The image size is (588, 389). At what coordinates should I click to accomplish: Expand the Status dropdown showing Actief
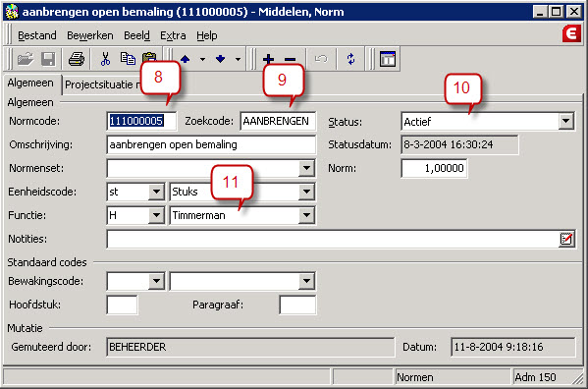pyautogui.click(x=565, y=121)
